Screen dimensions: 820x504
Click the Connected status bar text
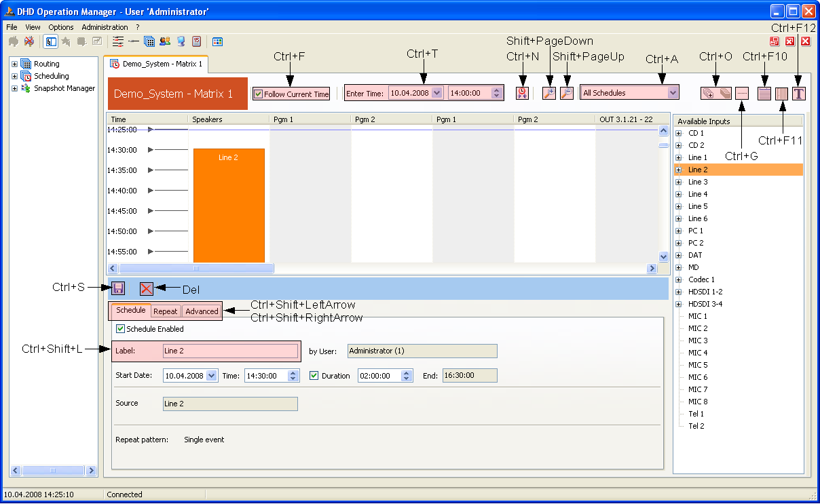125,495
